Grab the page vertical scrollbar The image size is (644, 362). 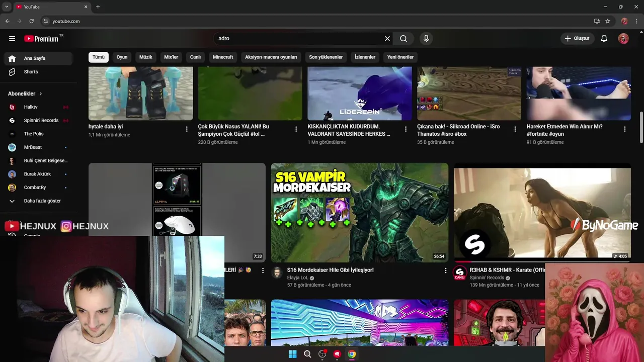click(x=641, y=127)
